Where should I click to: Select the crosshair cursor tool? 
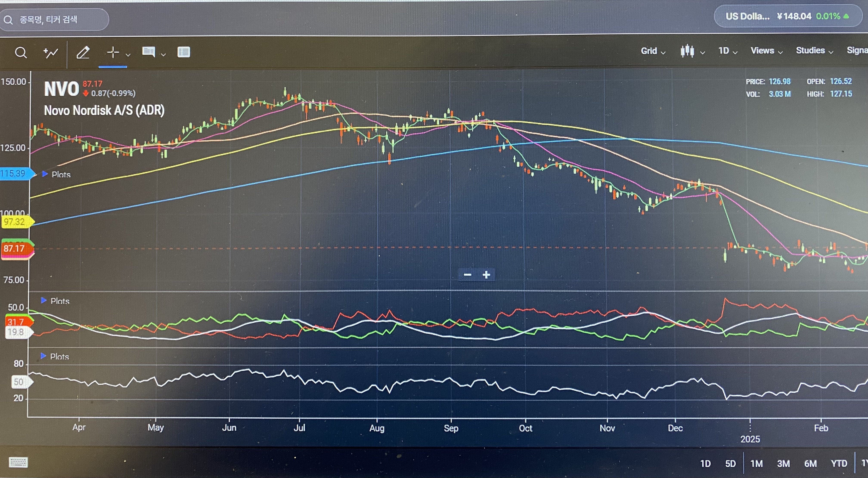click(x=113, y=52)
